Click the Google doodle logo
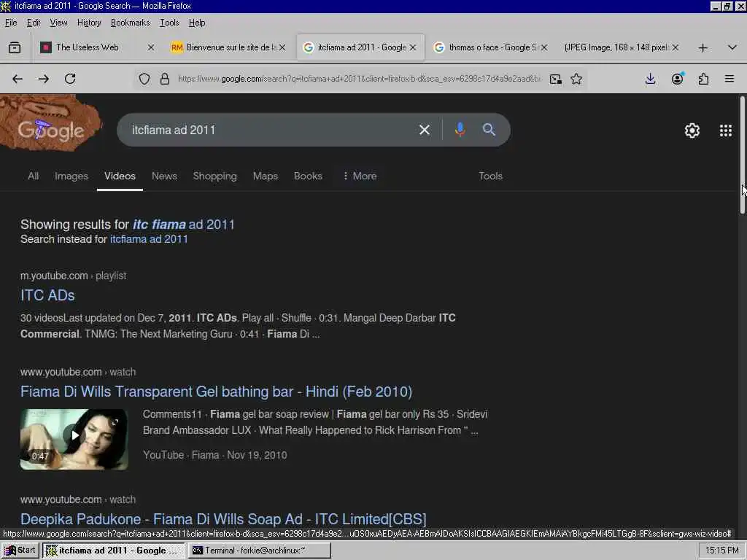Viewport: 747px width, 560px height. click(x=51, y=124)
